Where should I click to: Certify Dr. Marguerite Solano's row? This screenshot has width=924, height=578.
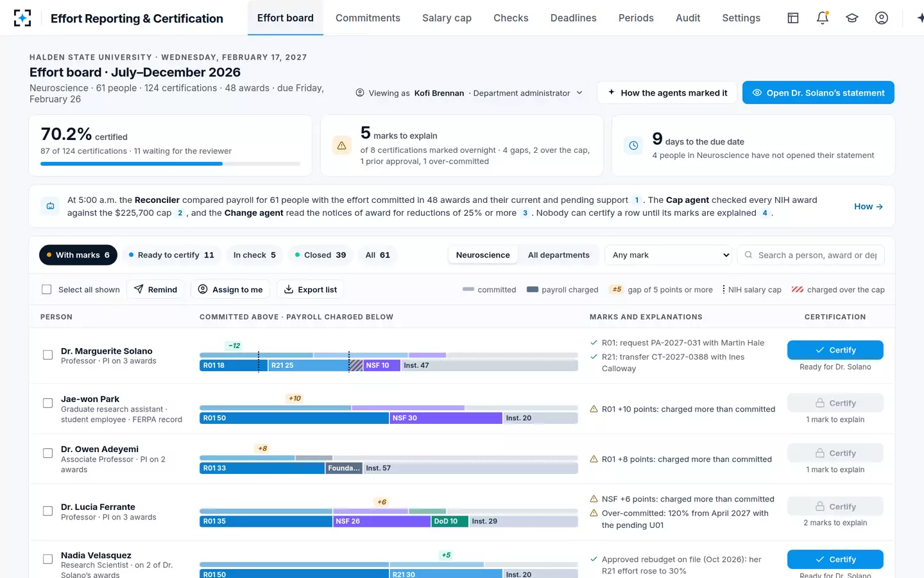point(835,350)
